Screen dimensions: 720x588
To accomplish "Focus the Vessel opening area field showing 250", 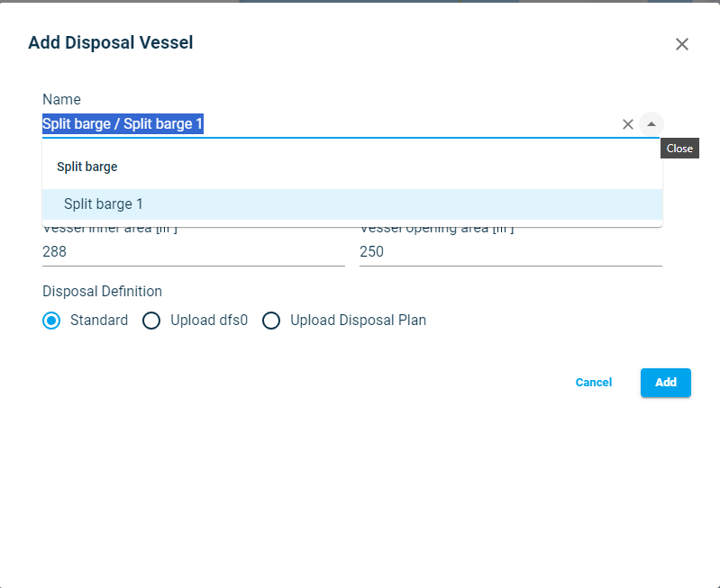I will point(510,252).
